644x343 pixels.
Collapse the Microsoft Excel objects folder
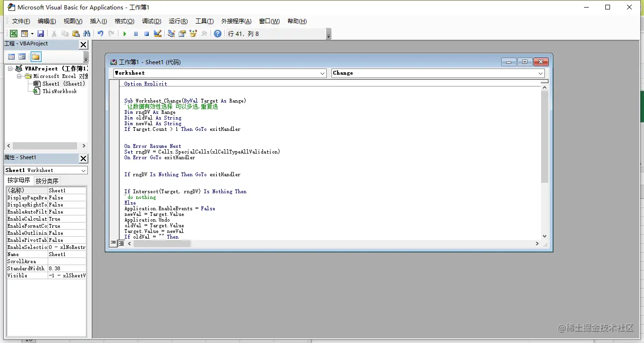(19, 76)
